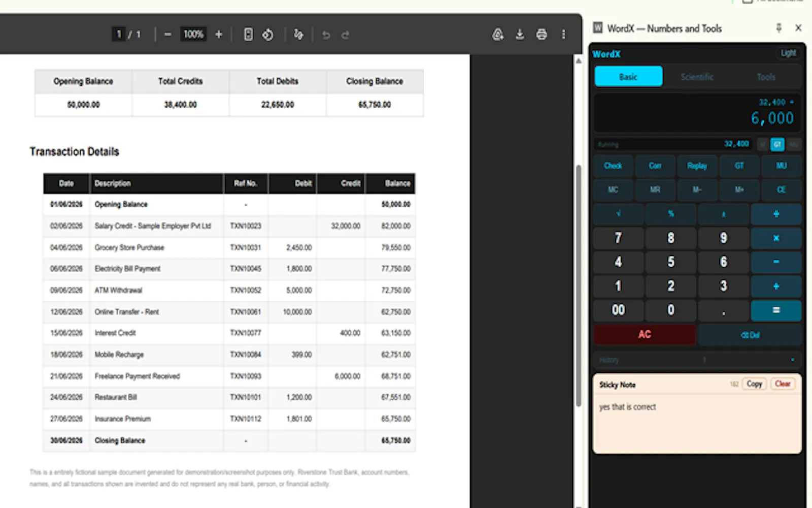Copy the sticky note text
The width and height of the screenshot is (812, 508).
754,384
